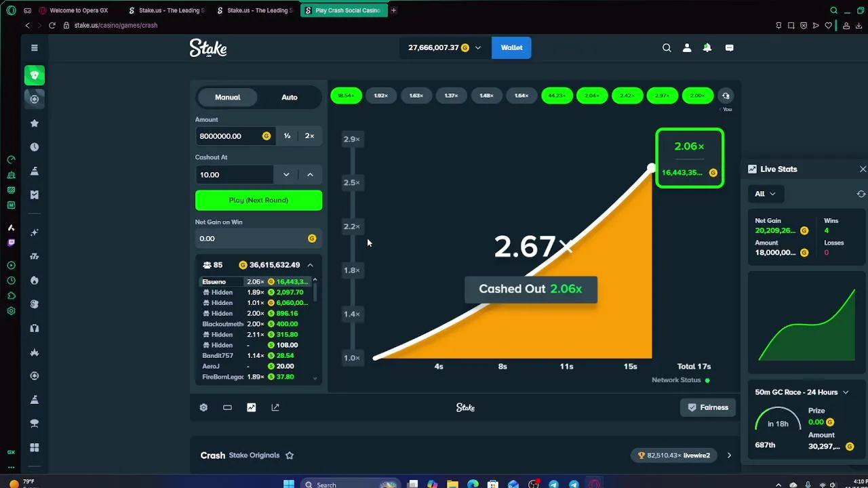This screenshot has width=868, height=488.
Task: Click the Twitch icon in Opera sidebar
Action: (11, 242)
